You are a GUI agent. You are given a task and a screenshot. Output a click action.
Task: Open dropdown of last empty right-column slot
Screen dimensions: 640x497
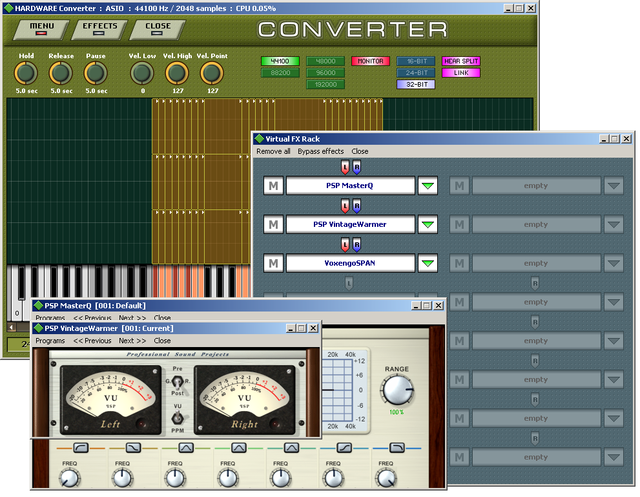coord(613,457)
